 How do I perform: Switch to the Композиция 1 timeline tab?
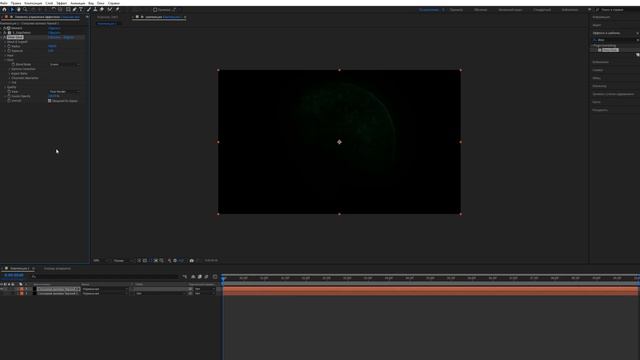[x=20, y=269]
